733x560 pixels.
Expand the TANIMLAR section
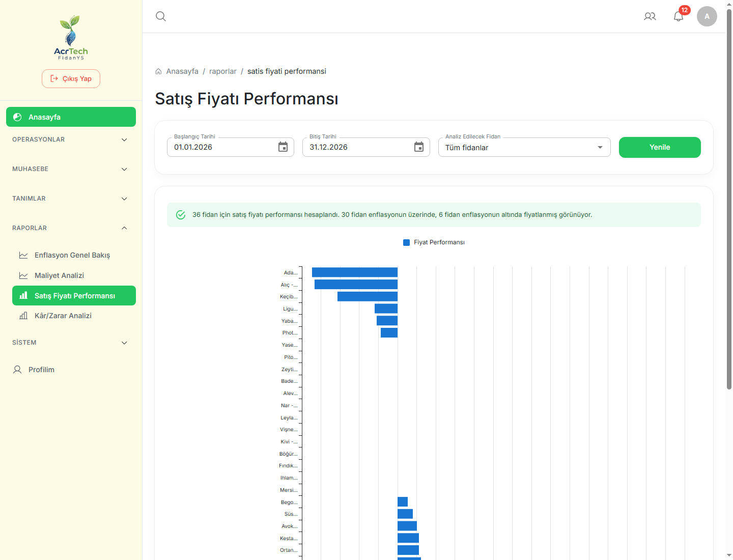tap(71, 199)
